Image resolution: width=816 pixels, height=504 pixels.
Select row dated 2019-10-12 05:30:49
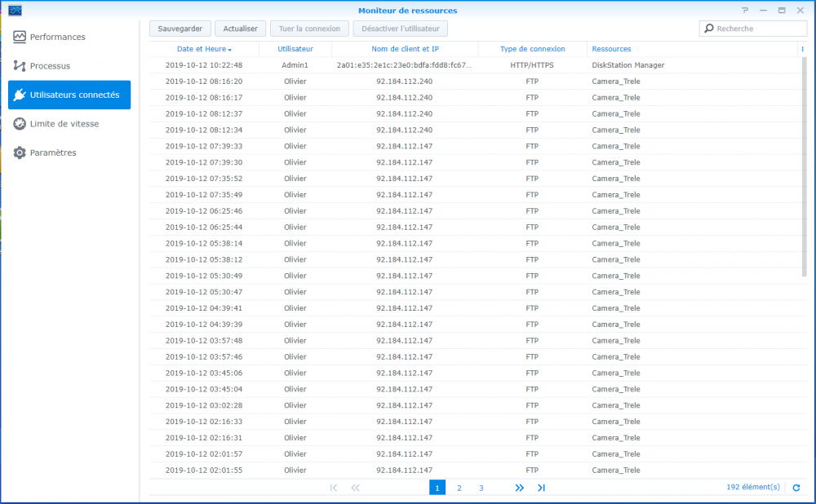475,276
